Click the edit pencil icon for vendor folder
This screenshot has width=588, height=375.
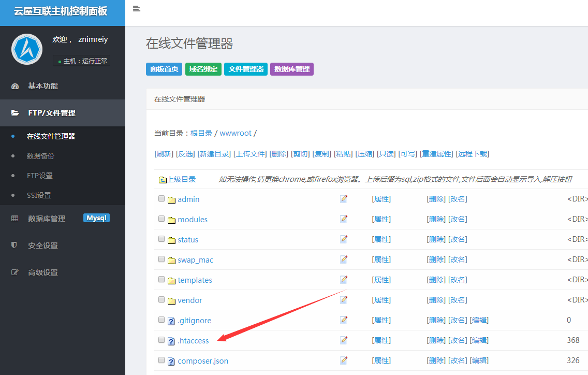coord(344,300)
